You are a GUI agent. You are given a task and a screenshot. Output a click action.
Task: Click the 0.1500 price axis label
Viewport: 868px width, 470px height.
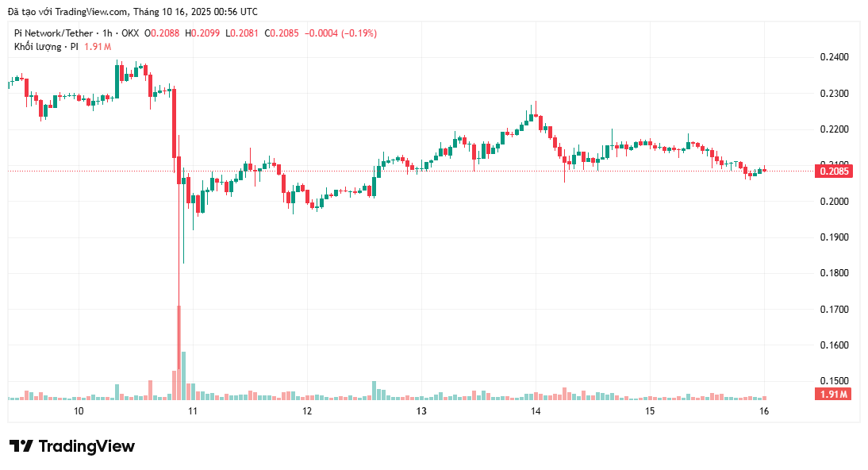click(833, 381)
